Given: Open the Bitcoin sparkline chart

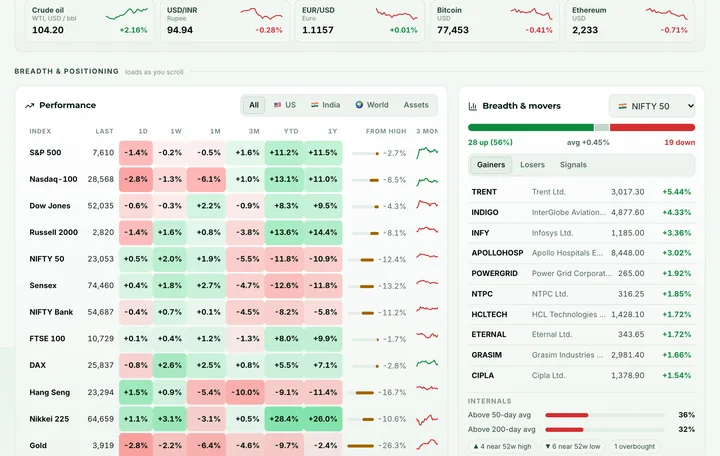Looking at the screenshot, I should 531,13.
